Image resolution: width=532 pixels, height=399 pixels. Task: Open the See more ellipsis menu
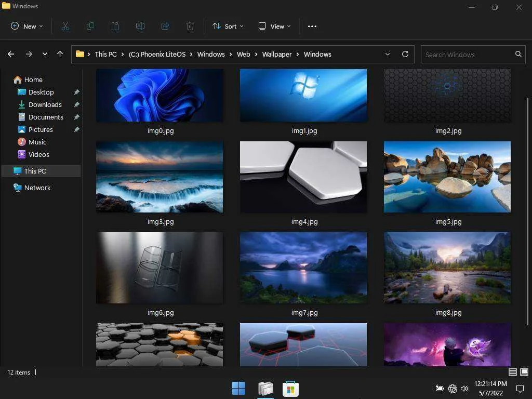pyautogui.click(x=312, y=26)
